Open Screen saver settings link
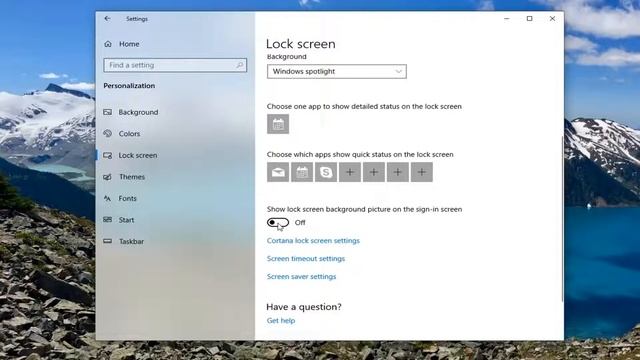This screenshot has width=640, height=360. 301,276
